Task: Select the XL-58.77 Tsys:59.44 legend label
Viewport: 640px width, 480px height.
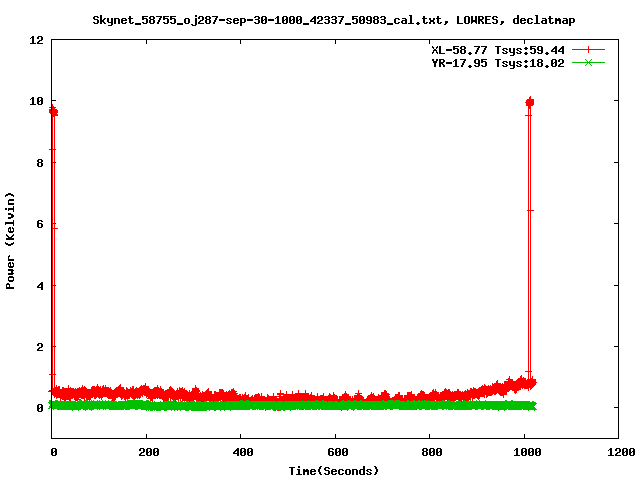Action: [x=498, y=50]
